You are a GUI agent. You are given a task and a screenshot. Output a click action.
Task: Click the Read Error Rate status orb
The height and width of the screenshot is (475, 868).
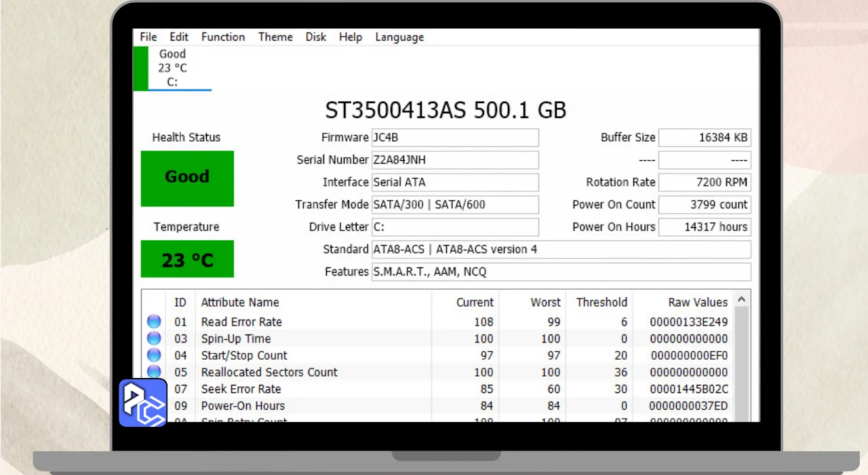[154, 322]
